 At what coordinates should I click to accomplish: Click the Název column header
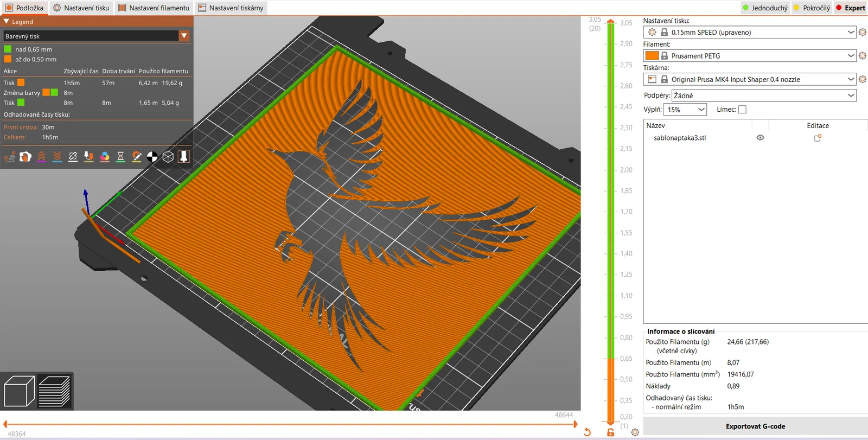tap(655, 125)
